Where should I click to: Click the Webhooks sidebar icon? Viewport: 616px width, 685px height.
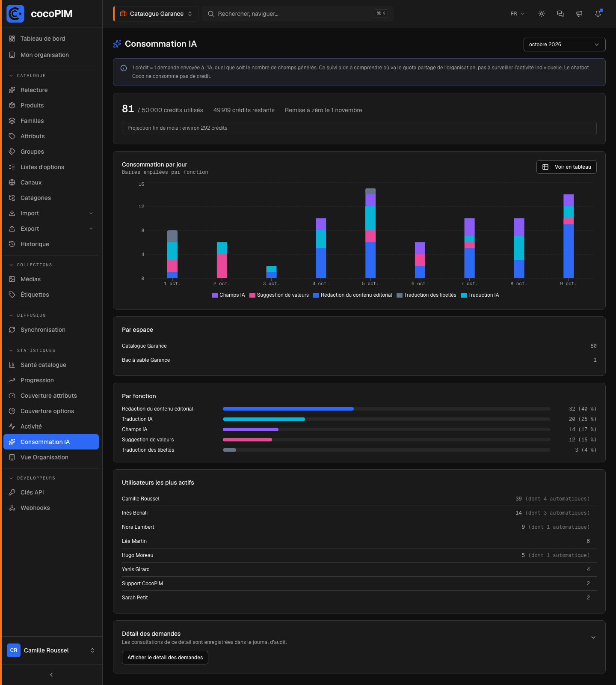click(12, 508)
